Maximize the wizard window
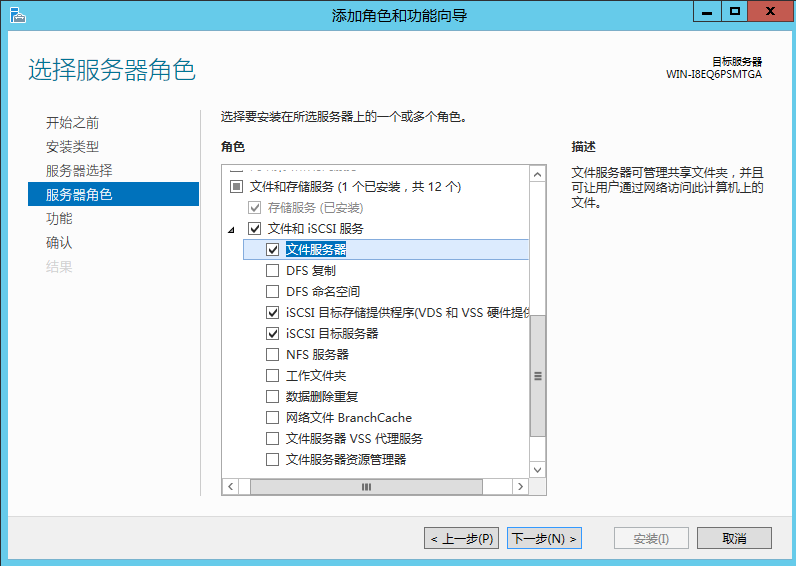Viewport: 796px width, 566px height. pos(734,12)
